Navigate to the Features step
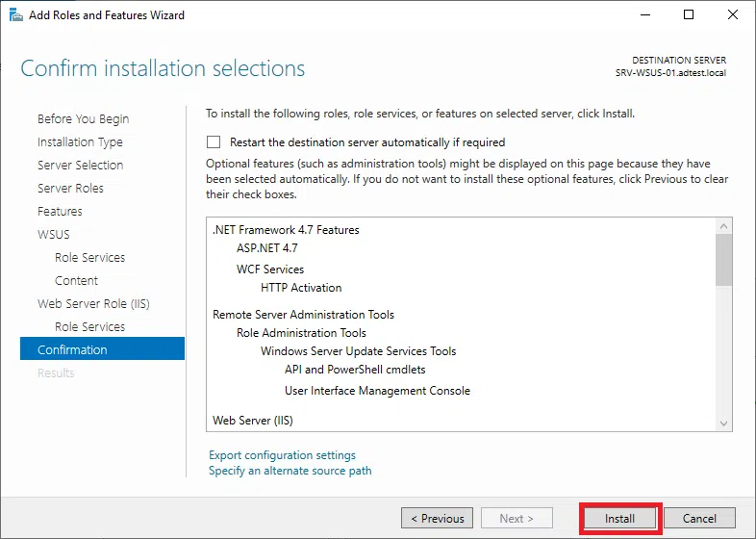Viewport: 756px width, 539px height. tap(60, 212)
